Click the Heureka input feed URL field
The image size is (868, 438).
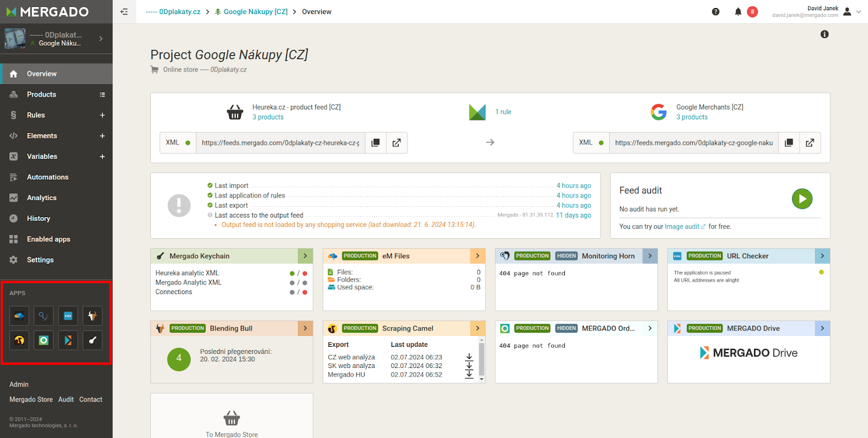280,143
